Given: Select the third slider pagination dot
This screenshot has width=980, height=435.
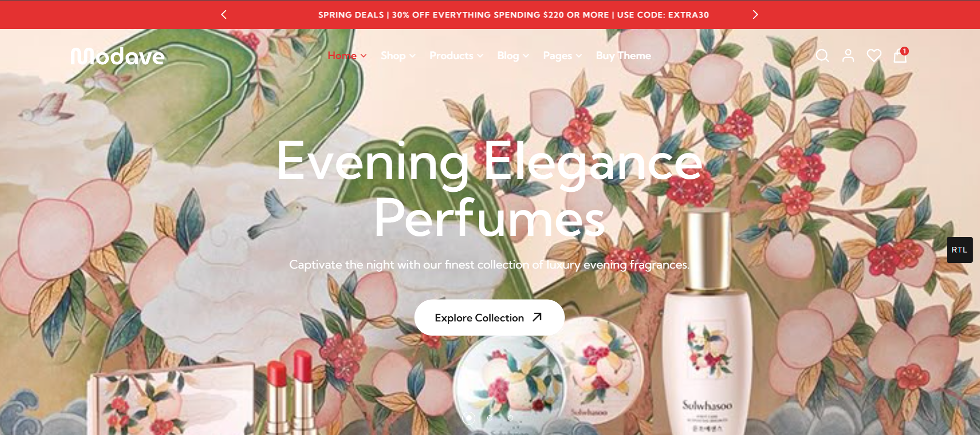Looking at the screenshot, I should [x=510, y=417].
